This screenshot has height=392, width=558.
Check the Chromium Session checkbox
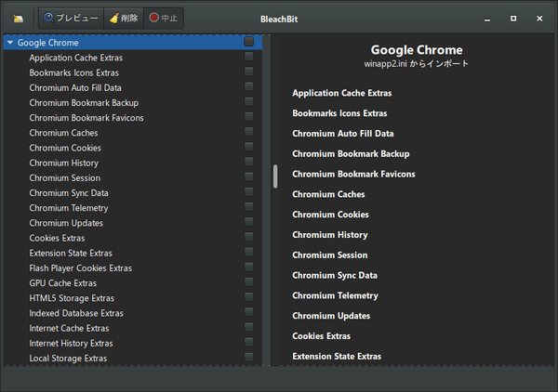point(248,176)
